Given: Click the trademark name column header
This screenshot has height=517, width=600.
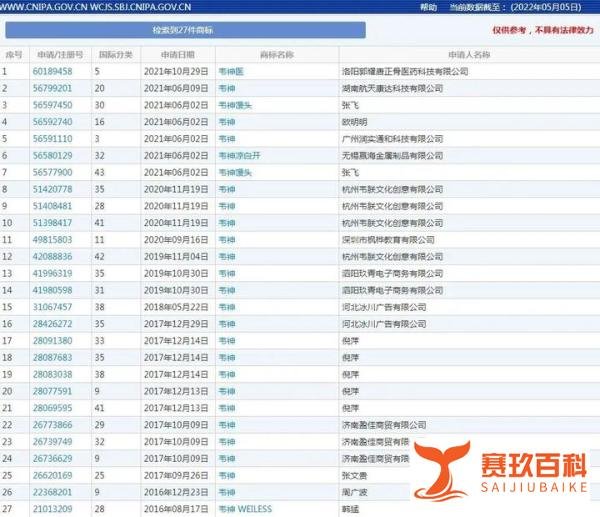Looking at the screenshot, I should coord(277,55).
